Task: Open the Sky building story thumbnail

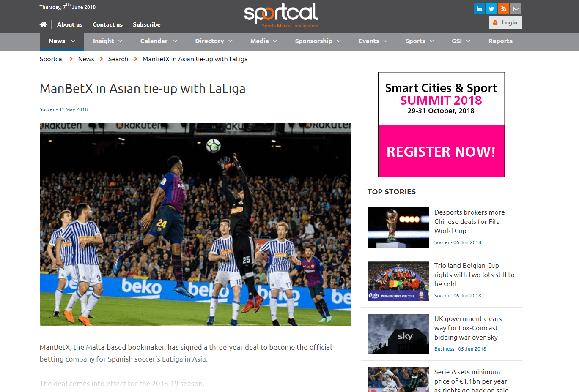Action: [398, 334]
